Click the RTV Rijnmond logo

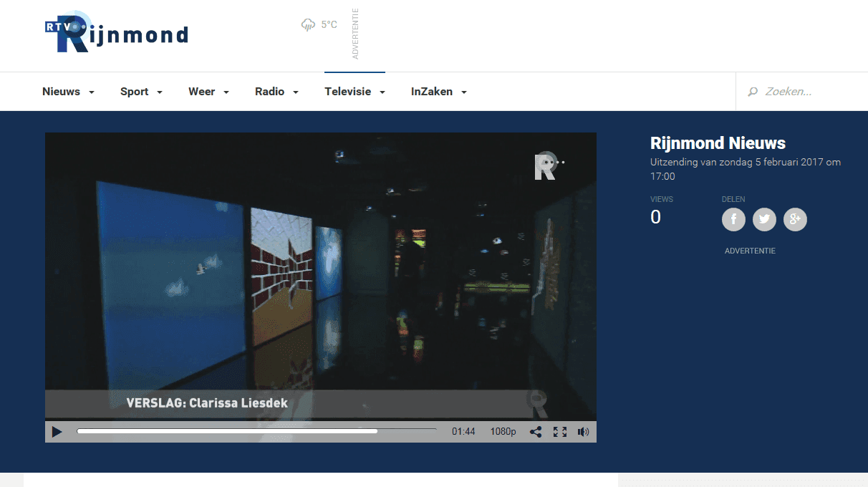pos(117,32)
